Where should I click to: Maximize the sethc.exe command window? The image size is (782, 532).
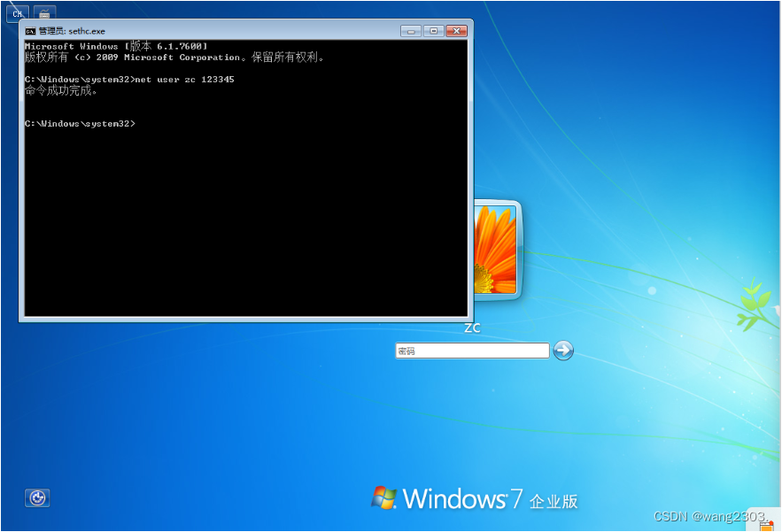coord(433,31)
